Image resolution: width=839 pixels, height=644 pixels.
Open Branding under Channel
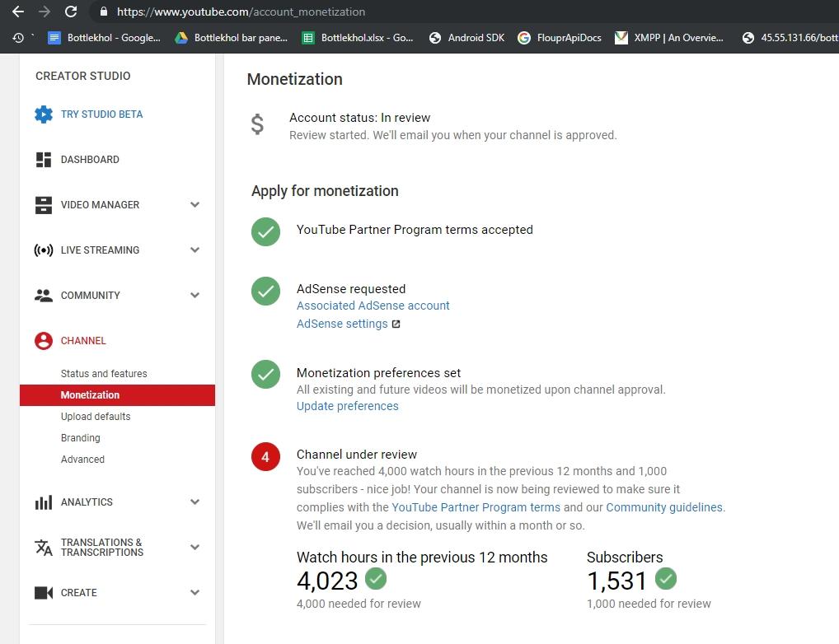pyautogui.click(x=80, y=437)
